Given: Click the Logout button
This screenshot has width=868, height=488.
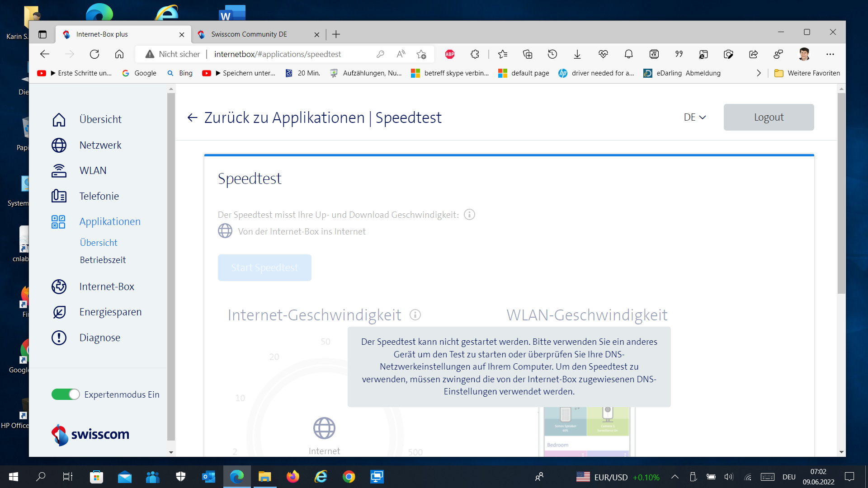Looking at the screenshot, I should pos(769,117).
